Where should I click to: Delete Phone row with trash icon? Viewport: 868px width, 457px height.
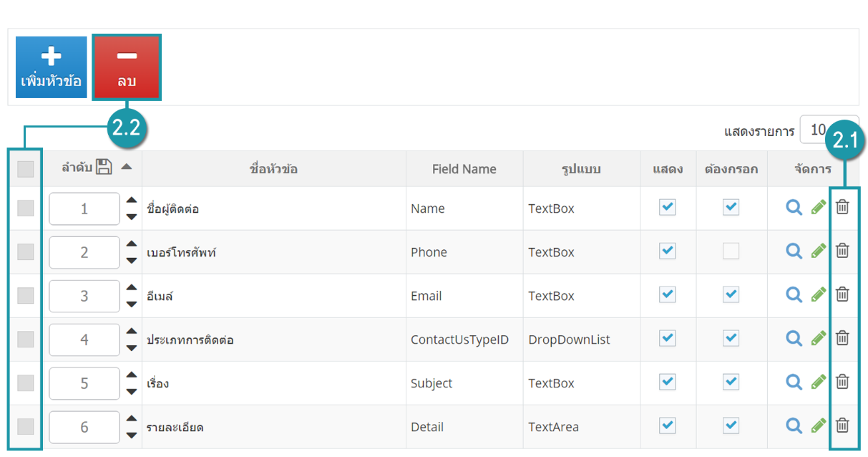pyautogui.click(x=843, y=251)
